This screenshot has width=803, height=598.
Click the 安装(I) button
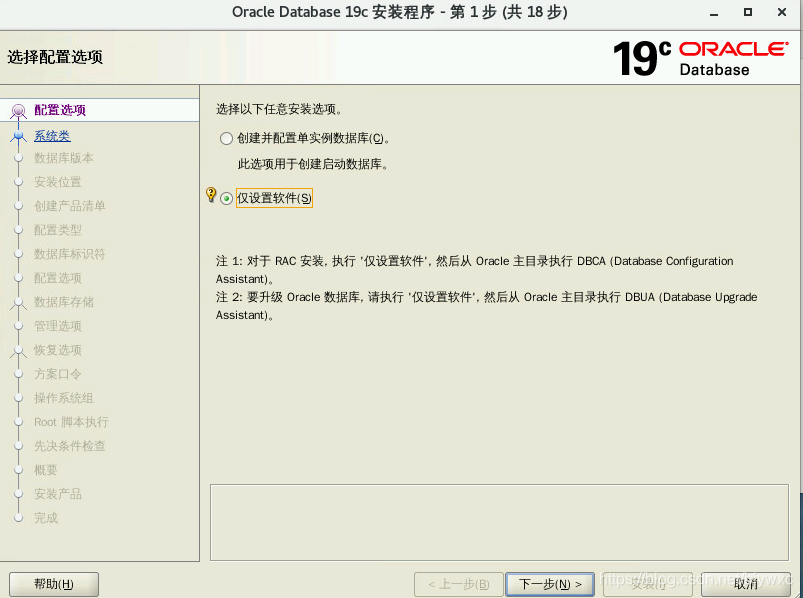point(648,584)
